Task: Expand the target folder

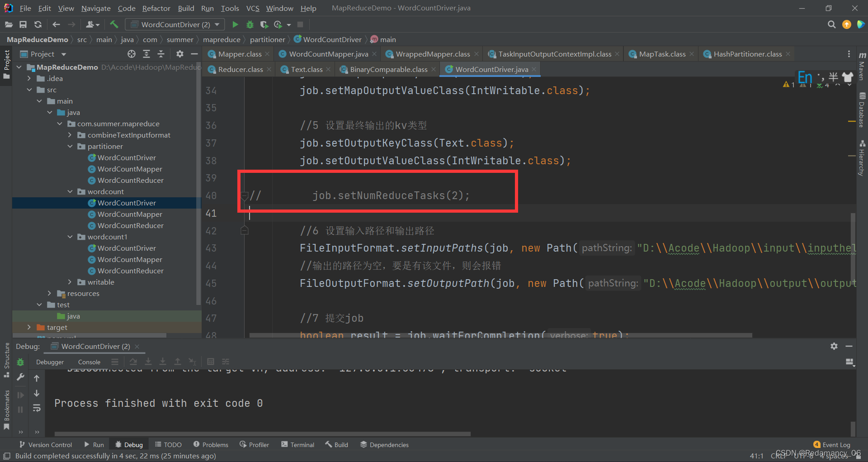Action: pyautogui.click(x=29, y=327)
